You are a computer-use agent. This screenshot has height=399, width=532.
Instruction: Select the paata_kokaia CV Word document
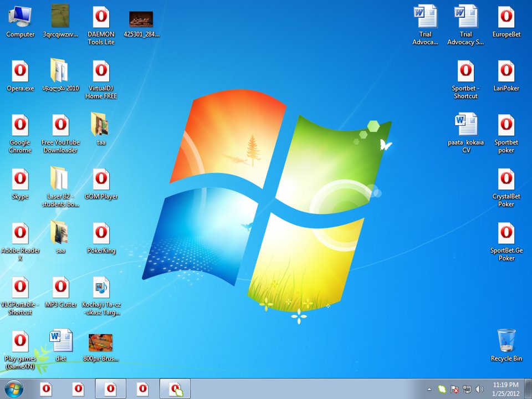pyautogui.click(x=465, y=126)
